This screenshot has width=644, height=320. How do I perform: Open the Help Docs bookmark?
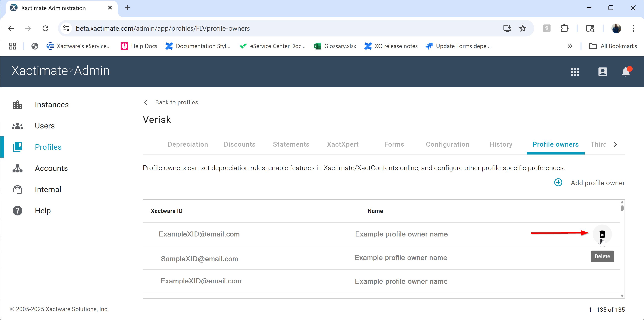(139, 46)
